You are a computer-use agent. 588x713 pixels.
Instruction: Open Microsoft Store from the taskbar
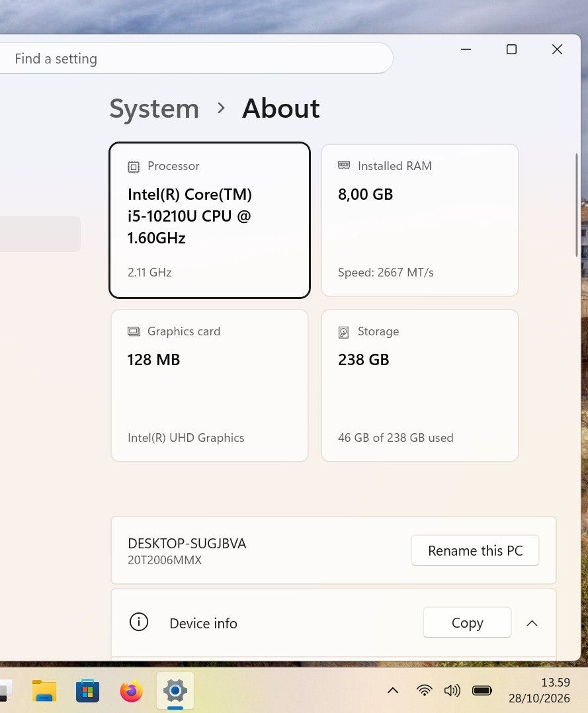coord(87,691)
